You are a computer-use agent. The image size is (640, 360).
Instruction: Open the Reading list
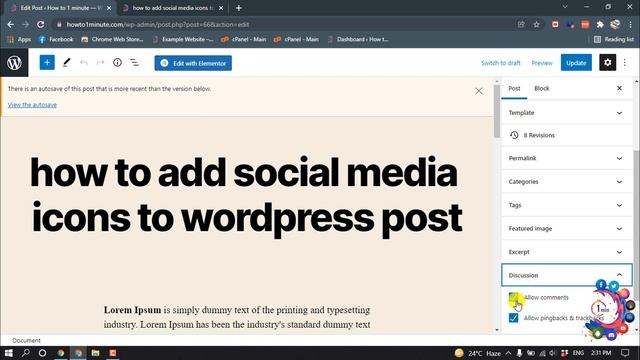(x=614, y=39)
